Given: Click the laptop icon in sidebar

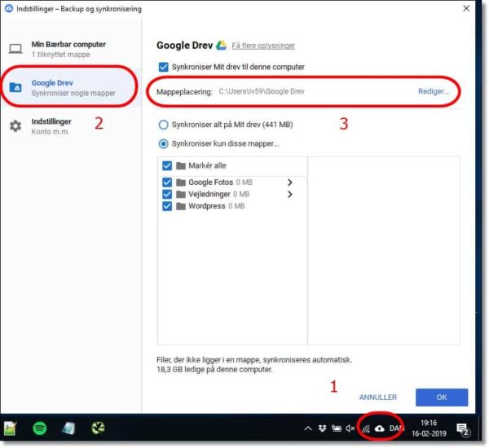Looking at the screenshot, I should [15, 49].
